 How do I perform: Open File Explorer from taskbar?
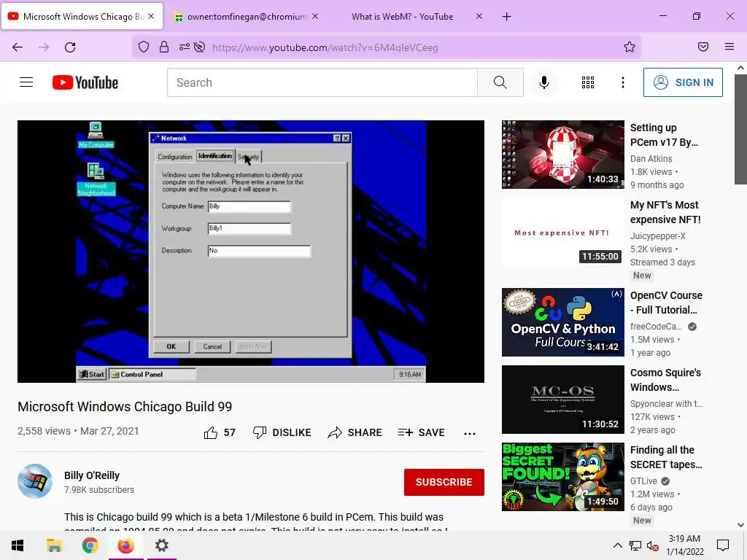[54, 545]
